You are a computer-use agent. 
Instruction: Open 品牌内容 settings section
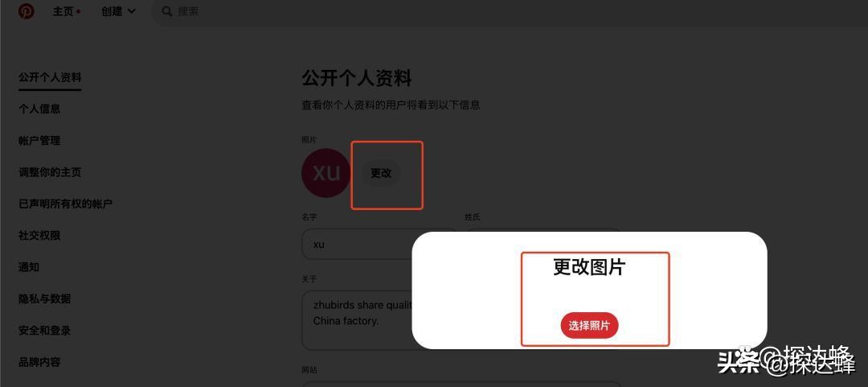coord(39,362)
